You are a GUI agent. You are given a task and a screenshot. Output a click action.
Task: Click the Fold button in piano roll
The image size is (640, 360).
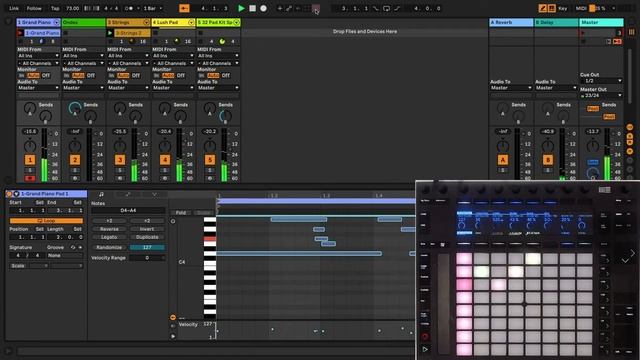click(x=181, y=213)
